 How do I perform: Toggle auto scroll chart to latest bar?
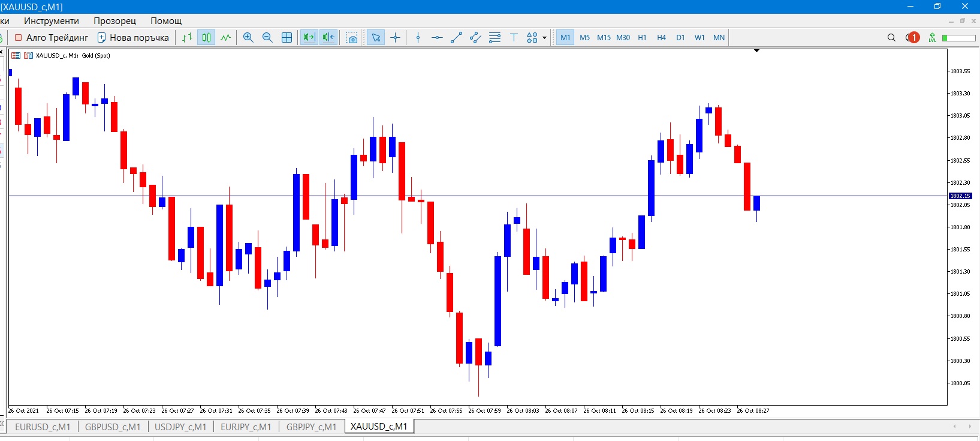[309, 37]
